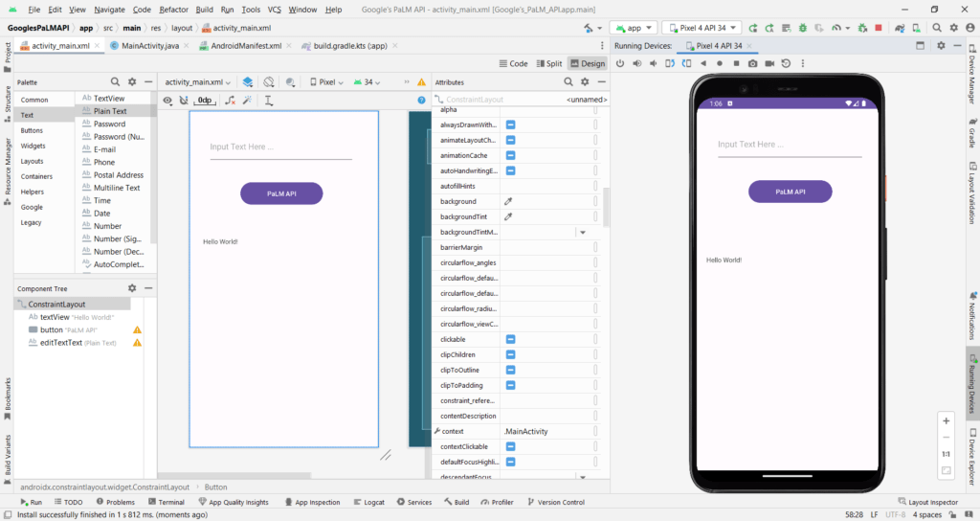
Task: Rotate emulator left icon
Action: pyautogui.click(x=670, y=64)
